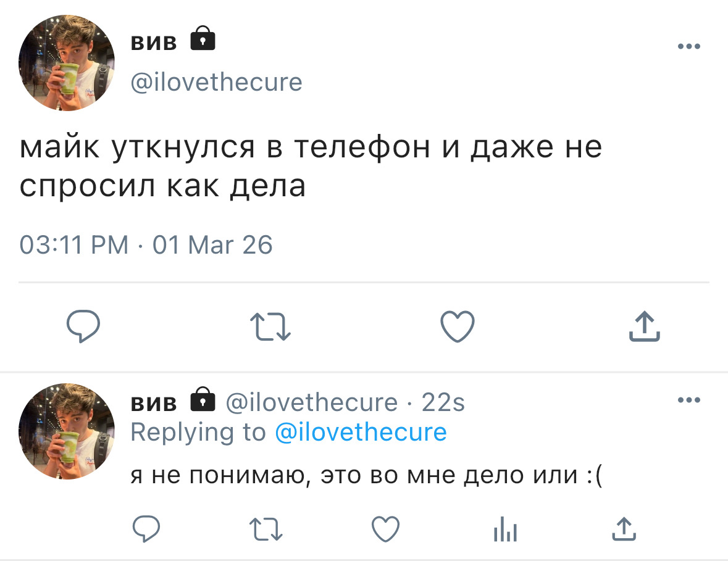
Task: Like the reply tweet
Action: coord(386,529)
